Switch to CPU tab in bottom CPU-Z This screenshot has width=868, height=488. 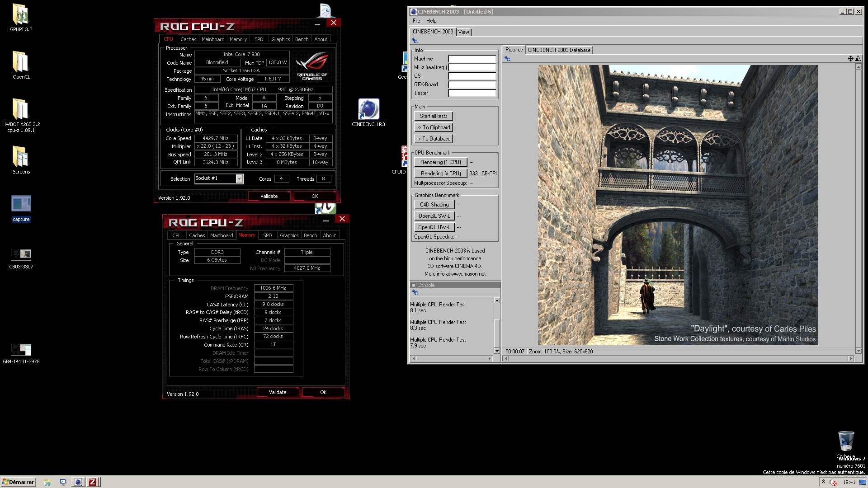pos(177,235)
